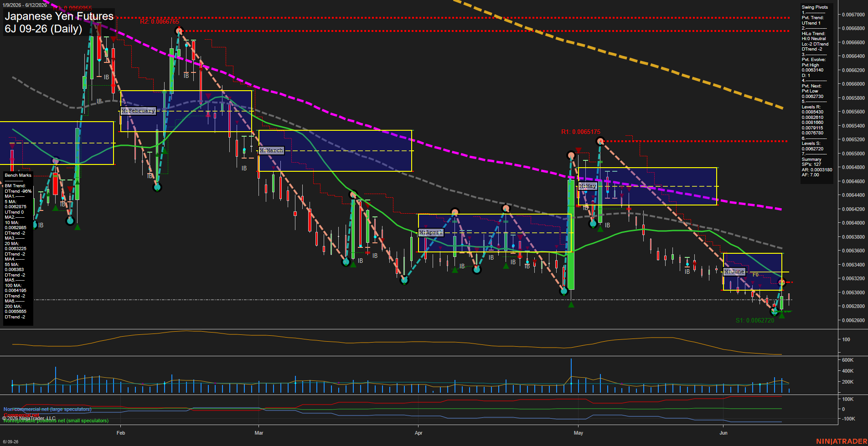Select the 'UTrend 0' reading under 5 MA
The height and width of the screenshot is (446, 868).
click(x=14, y=212)
